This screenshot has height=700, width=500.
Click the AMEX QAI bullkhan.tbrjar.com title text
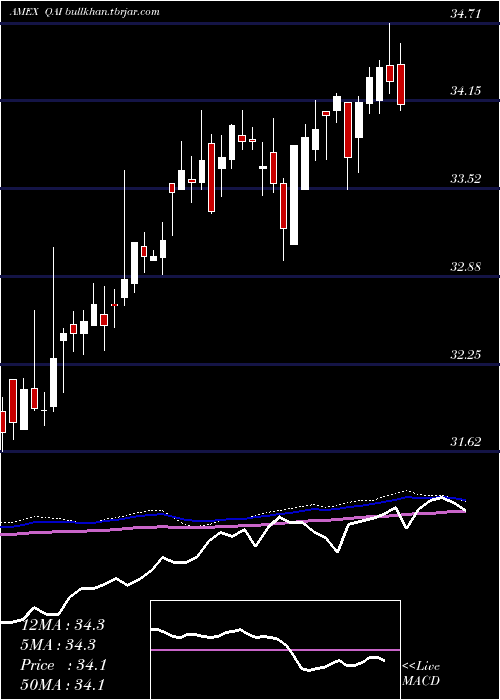click(84, 12)
